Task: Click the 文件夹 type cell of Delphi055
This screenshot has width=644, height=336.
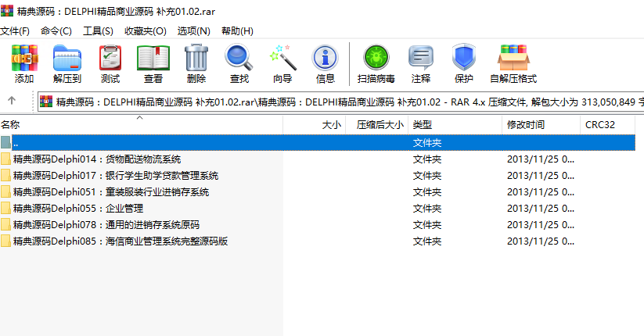Action: coord(427,209)
